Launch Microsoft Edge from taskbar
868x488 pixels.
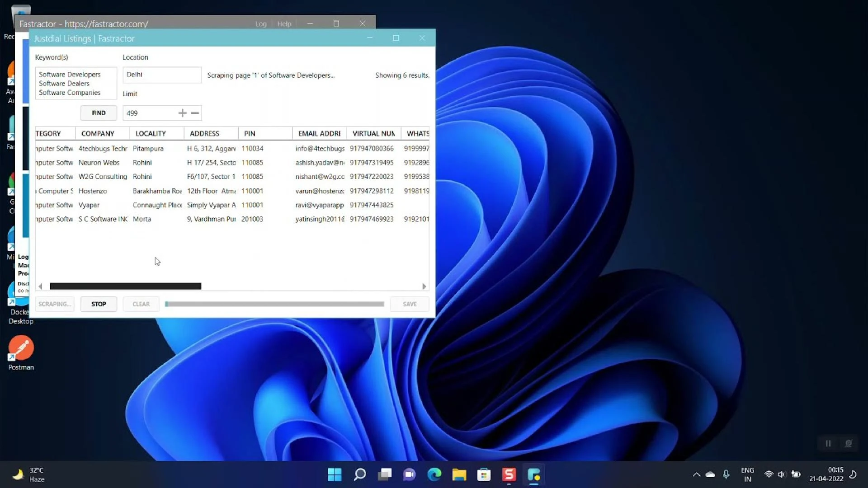434,474
